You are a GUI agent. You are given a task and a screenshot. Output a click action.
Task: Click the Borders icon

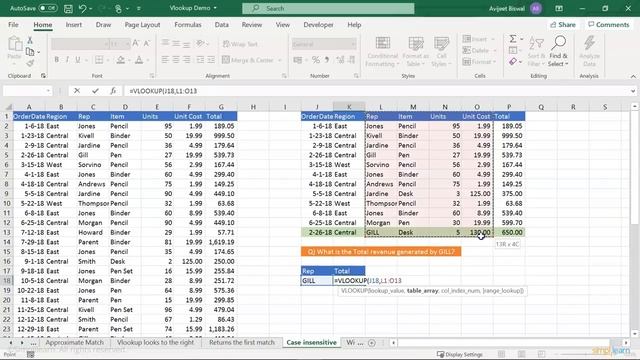(99, 60)
